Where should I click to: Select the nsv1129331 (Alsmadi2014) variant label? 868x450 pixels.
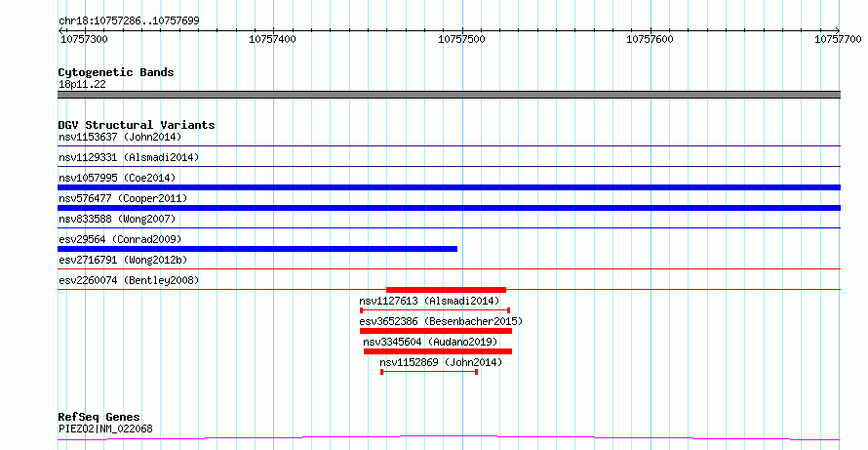(x=129, y=157)
